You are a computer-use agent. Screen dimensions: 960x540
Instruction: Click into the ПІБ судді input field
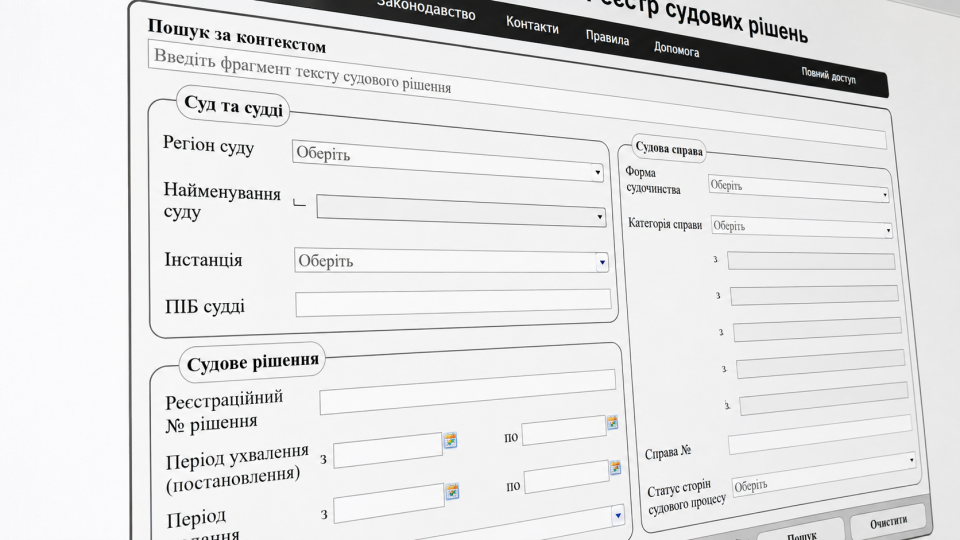click(453, 302)
